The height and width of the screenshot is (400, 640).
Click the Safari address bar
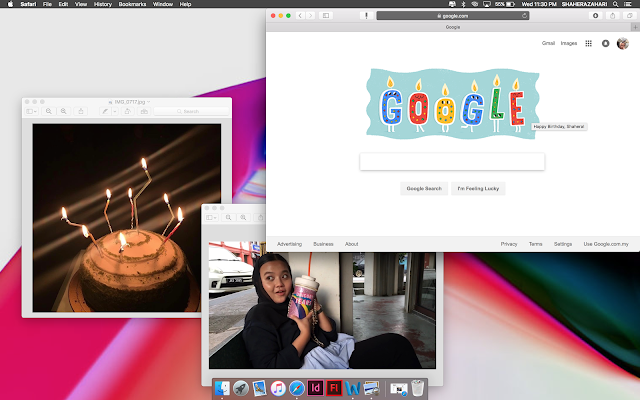(453, 16)
